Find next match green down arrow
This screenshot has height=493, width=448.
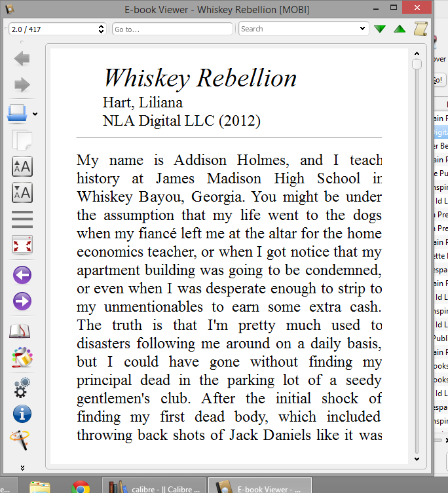(x=380, y=29)
